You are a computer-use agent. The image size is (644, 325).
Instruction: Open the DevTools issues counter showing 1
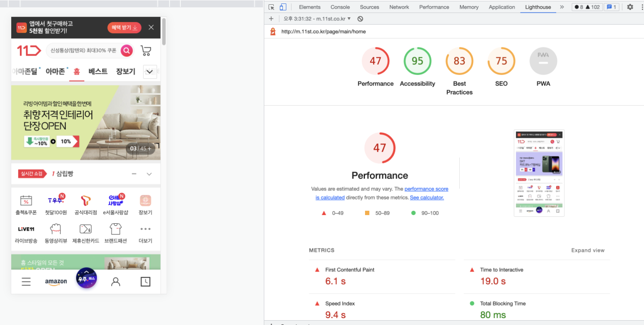[612, 7]
